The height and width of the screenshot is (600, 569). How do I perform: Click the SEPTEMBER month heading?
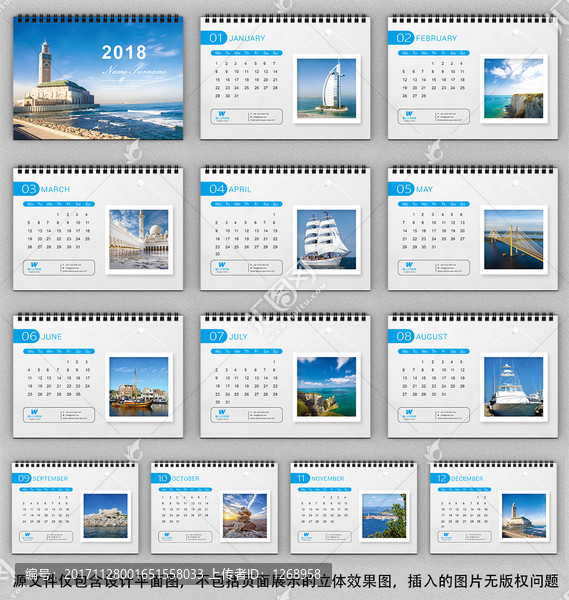point(51,479)
